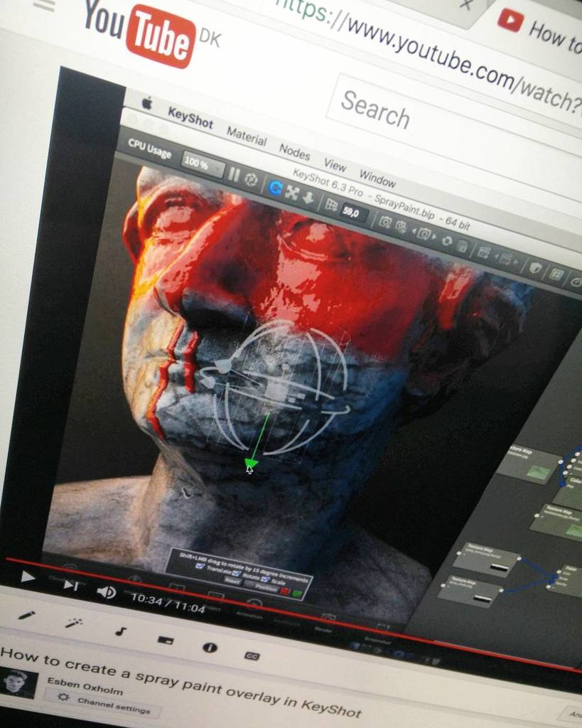Viewport: 582px width, 728px height.
Task: Click the video title about spray paint overlay
Action: click(x=181, y=682)
